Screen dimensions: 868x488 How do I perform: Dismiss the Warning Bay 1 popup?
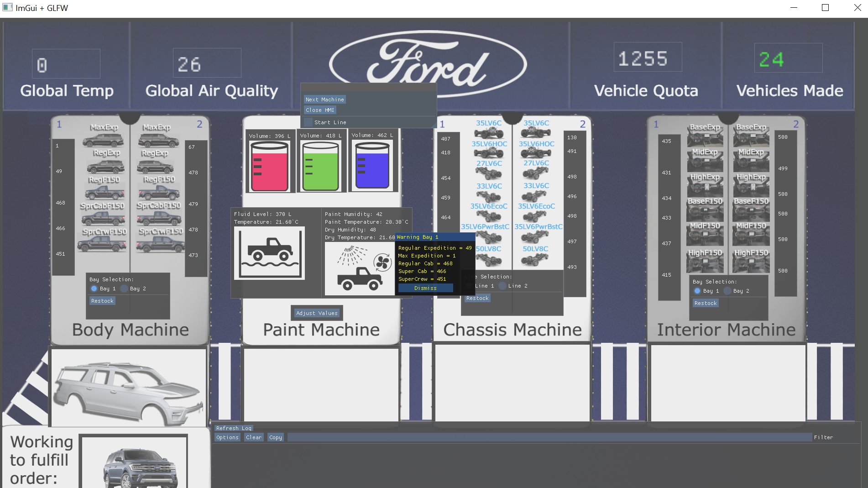pyautogui.click(x=425, y=288)
